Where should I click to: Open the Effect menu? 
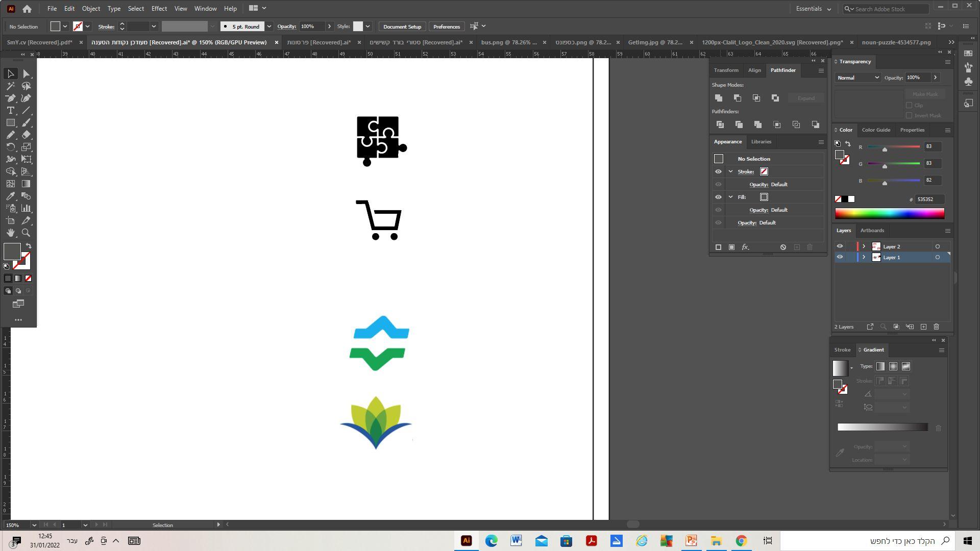[159, 9]
